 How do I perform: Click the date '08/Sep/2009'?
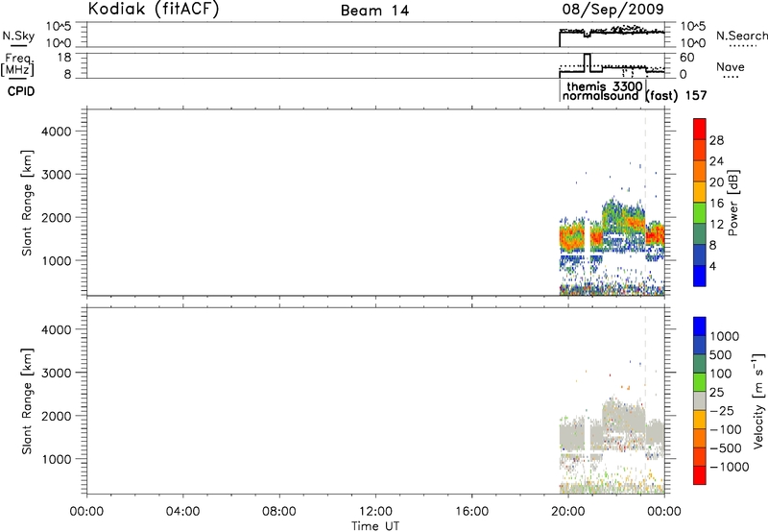tap(613, 9)
